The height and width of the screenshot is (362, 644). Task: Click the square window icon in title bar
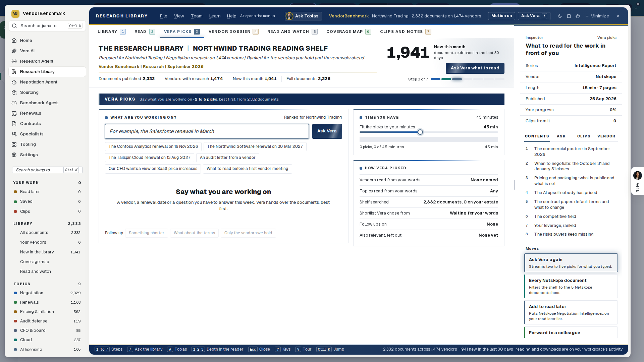569,16
